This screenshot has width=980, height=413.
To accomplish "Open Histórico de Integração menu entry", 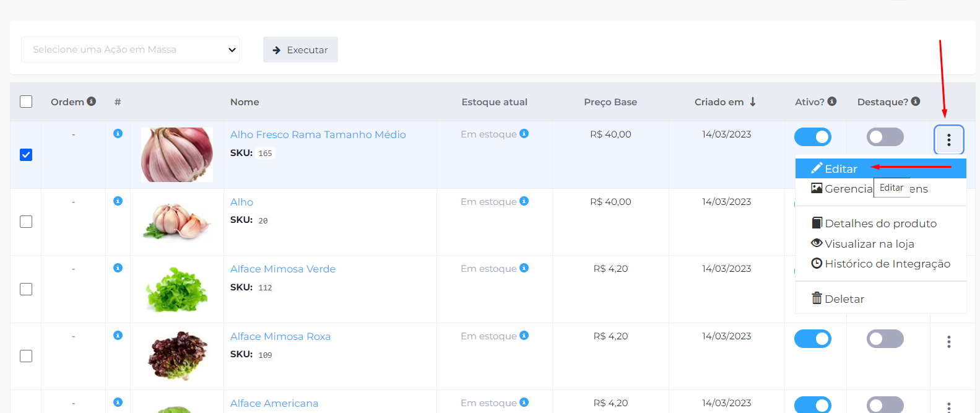I will click(x=880, y=264).
